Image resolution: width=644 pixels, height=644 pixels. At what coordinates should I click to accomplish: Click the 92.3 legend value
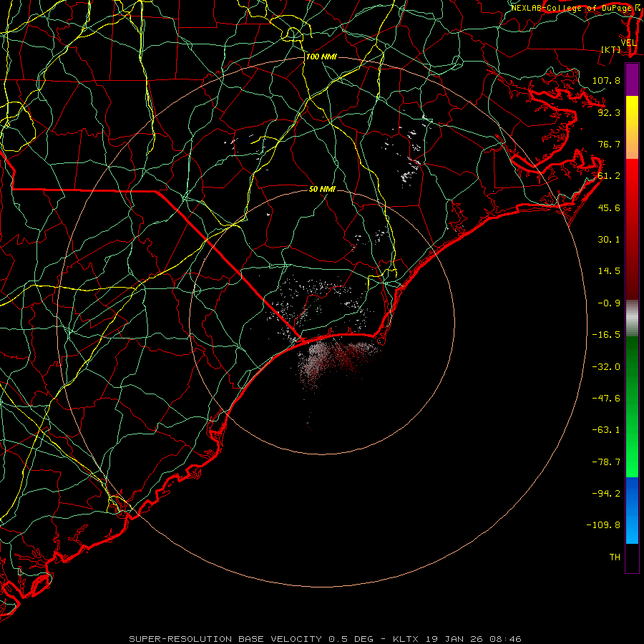coord(609,112)
